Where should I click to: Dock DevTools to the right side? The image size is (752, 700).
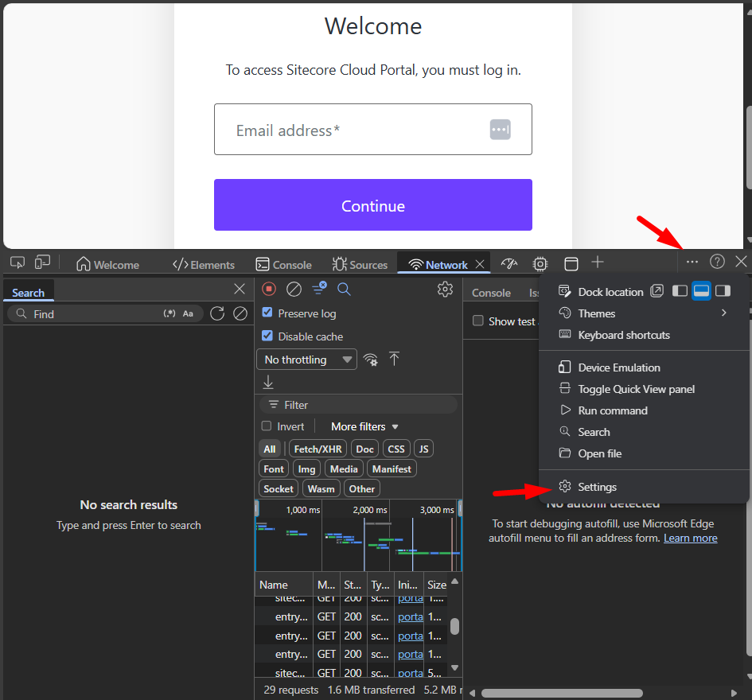(x=723, y=292)
